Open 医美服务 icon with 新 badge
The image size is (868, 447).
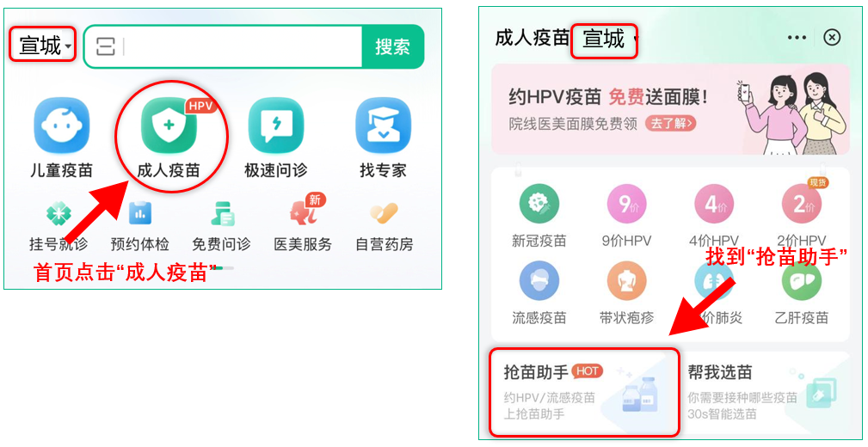[305, 211]
